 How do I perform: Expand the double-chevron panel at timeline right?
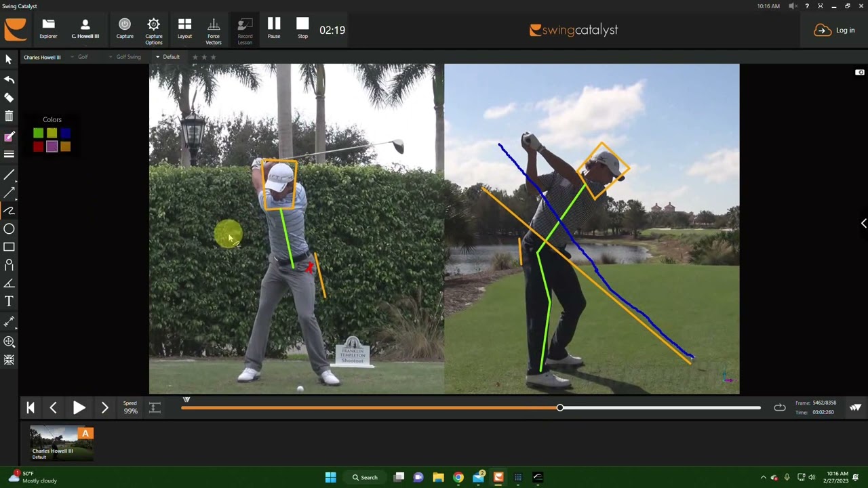(855, 407)
